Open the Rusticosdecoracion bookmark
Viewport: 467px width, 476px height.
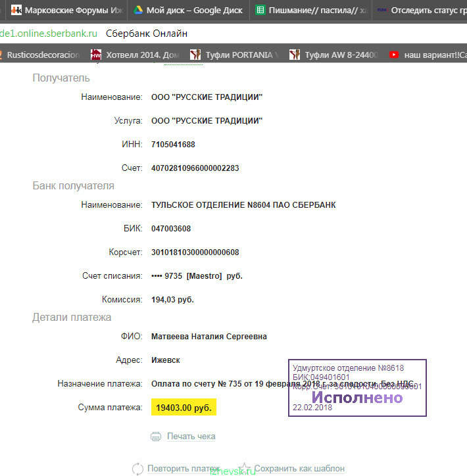tap(39, 55)
